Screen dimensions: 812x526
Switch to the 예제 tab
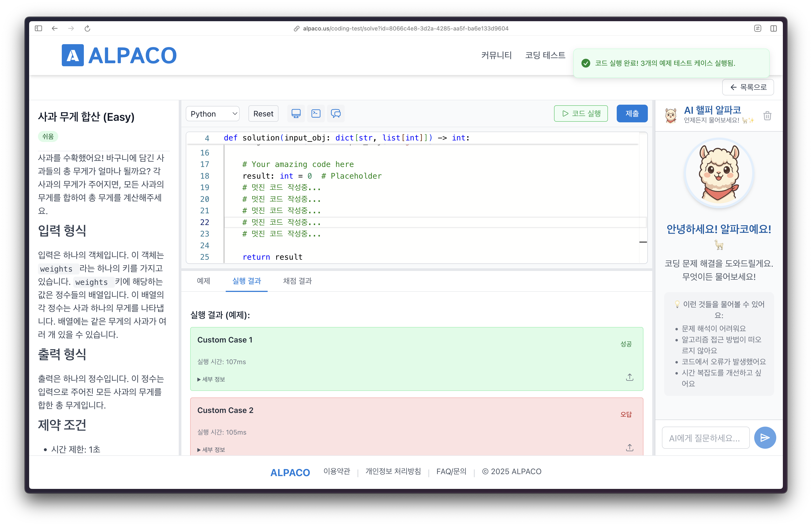click(x=203, y=281)
